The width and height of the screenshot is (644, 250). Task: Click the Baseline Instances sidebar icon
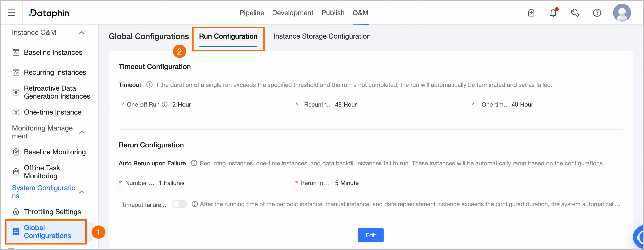coord(16,52)
